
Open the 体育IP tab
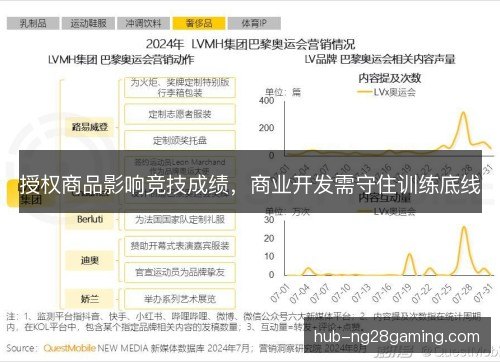click(x=254, y=23)
